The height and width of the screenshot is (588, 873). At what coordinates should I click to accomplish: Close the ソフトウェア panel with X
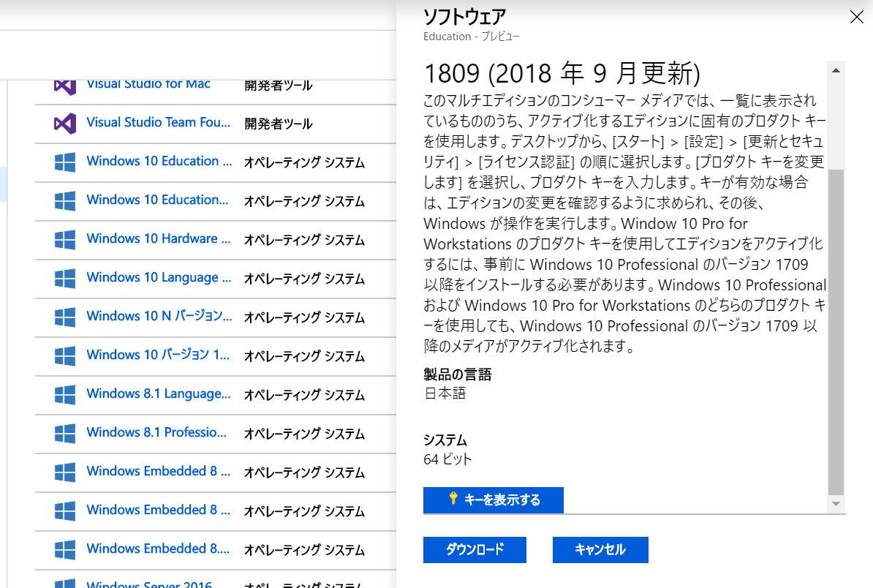[x=857, y=18]
